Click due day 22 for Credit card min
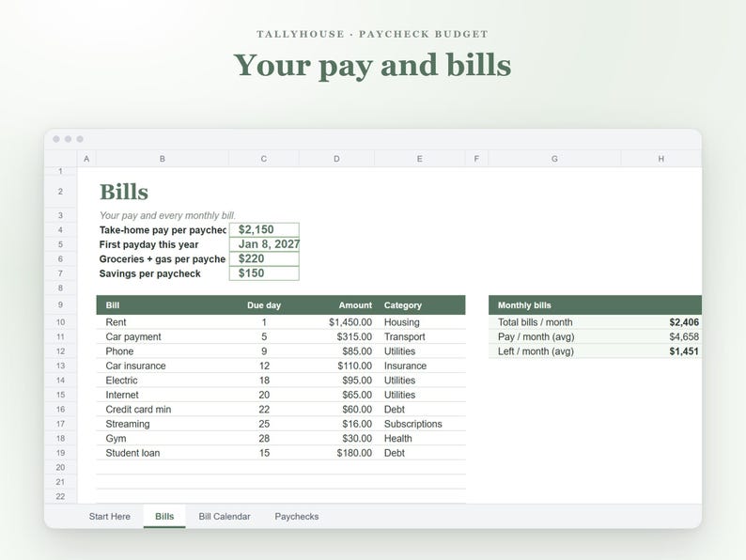This screenshot has width=746, height=560. point(264,409)
